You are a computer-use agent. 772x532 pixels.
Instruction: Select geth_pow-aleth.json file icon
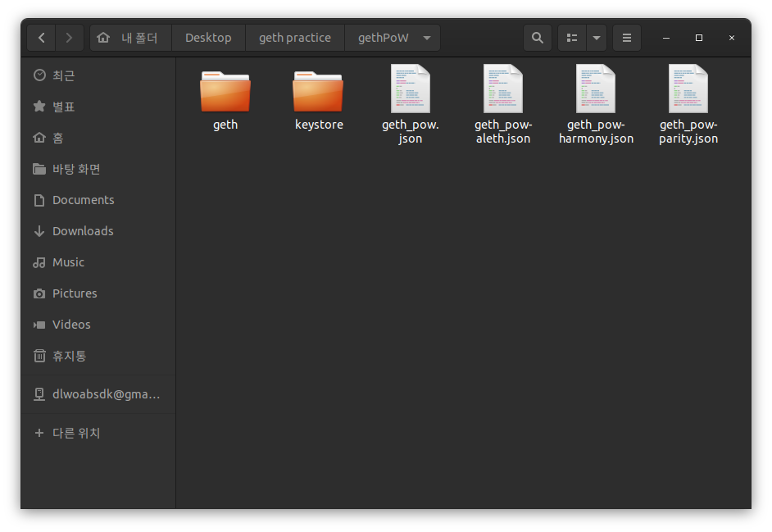pyautogui.click(x=502, y=89)
